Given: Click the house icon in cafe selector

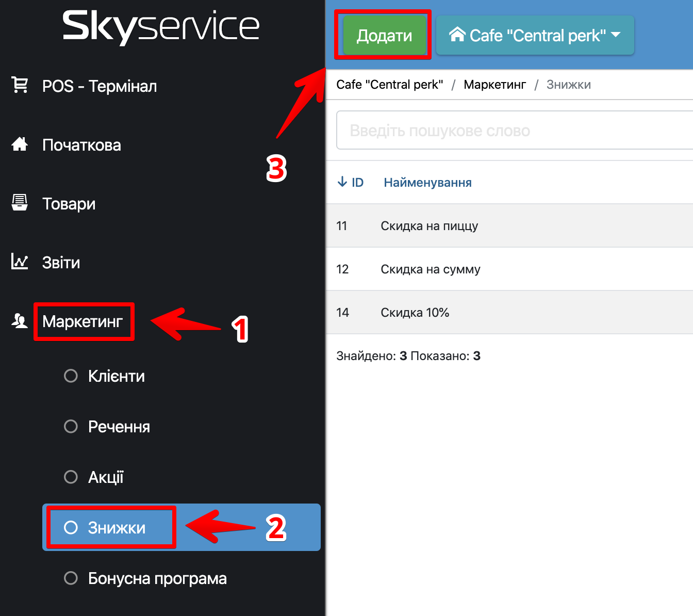Looking at the screenshot, I should click(457, 35).
